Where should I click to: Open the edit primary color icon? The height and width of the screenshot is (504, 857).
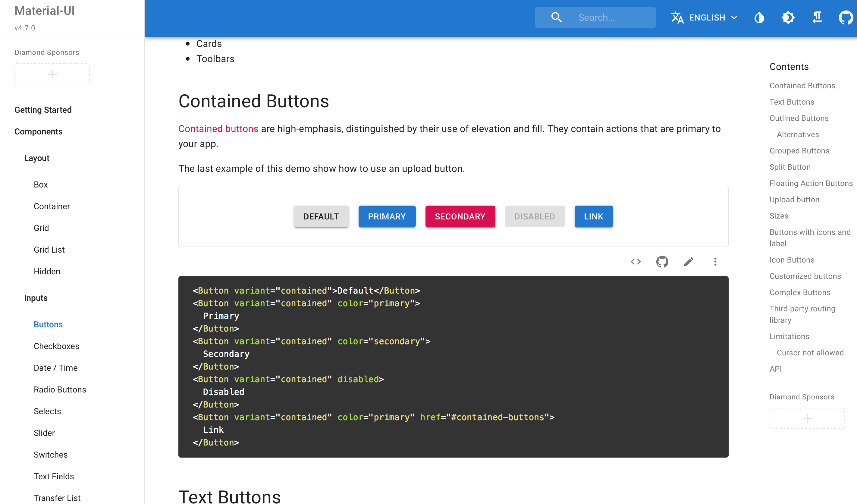click(x=759, y=17)
